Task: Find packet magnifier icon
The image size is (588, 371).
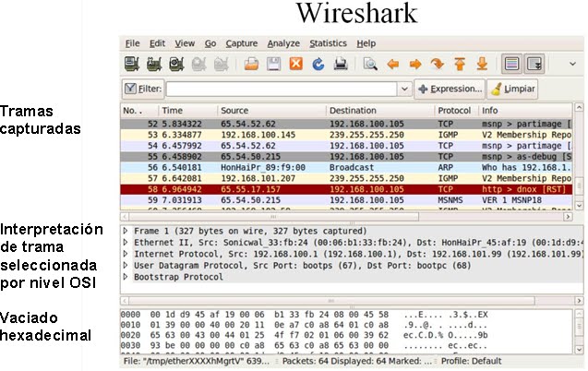Action: 370,64
